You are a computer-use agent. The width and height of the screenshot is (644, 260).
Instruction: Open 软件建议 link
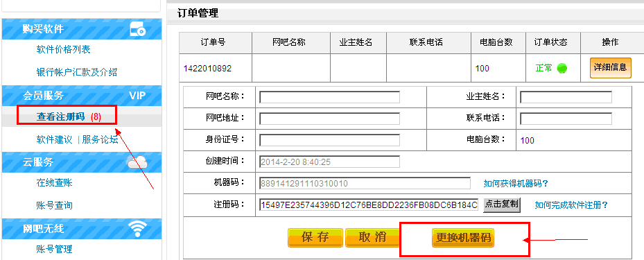(x=54, y=139)
